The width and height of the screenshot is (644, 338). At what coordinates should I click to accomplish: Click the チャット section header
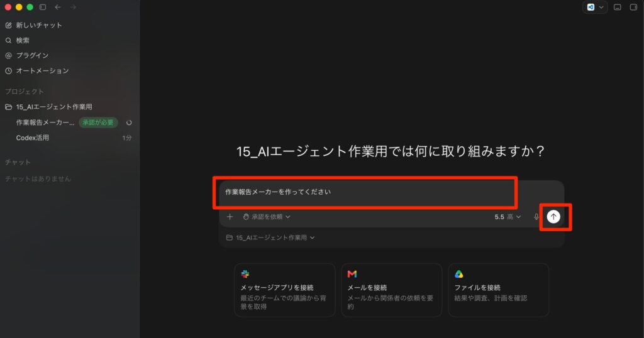pos(18,163)
